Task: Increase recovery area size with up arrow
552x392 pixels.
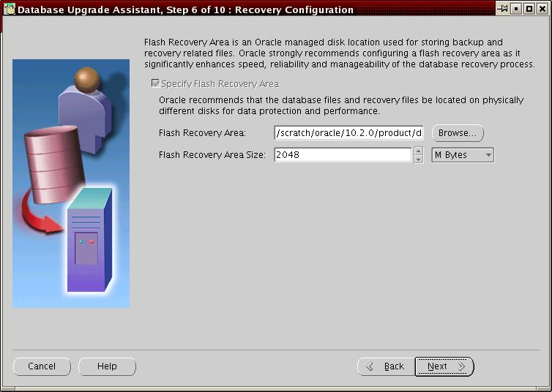Action: [x=418, y=151]
